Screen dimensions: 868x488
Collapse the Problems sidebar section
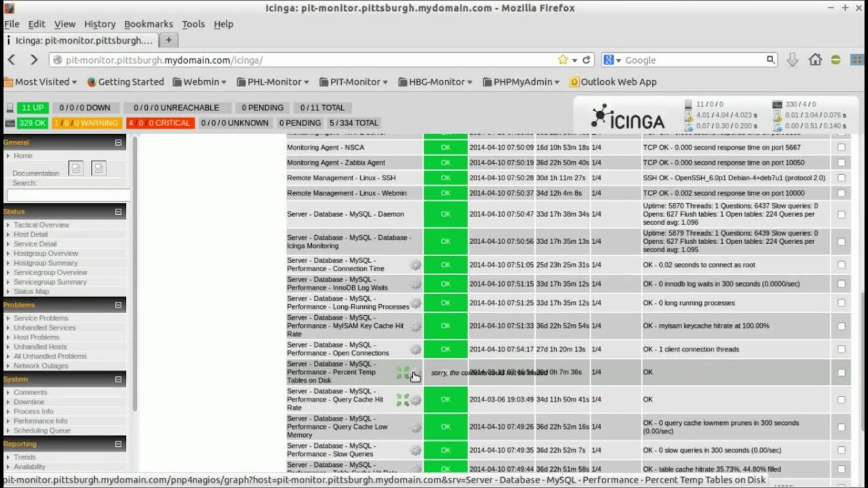point(118,305)
